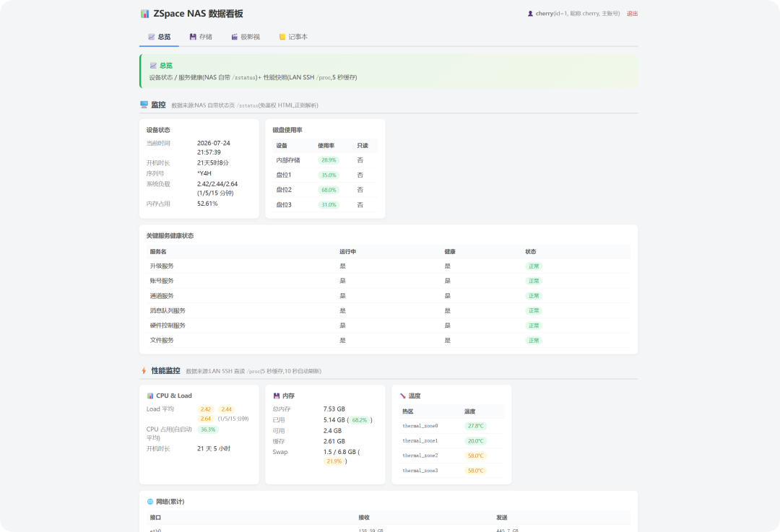Click the 接收 column header in network table
The height and width of the screenshot is (532, 780).
pyautogui.click(x=364, y=518)
